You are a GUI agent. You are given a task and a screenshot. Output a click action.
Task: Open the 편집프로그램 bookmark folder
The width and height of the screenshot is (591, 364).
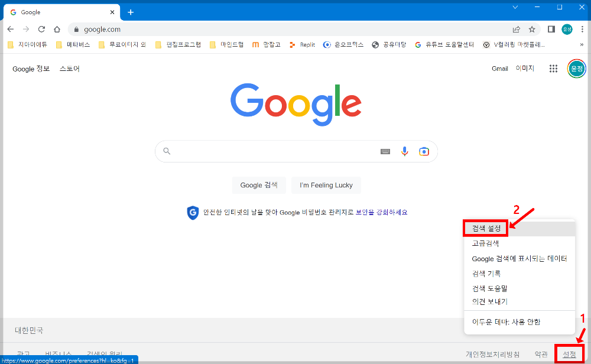[178, 45]
